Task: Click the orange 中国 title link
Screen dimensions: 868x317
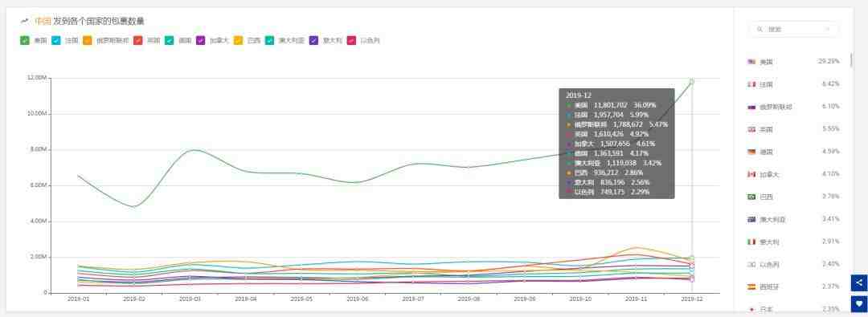Action: pos(43,21)
